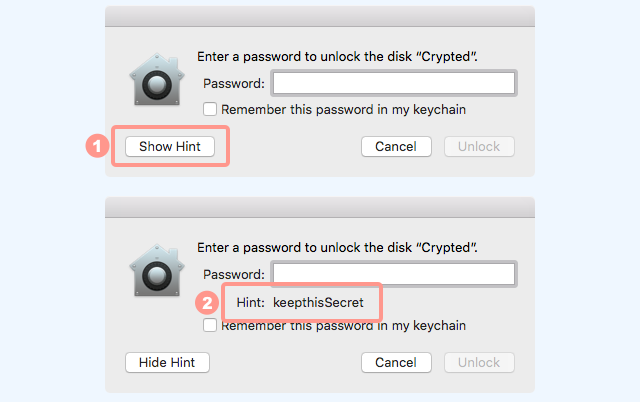Click the FileVault house icon in lower dialog
The image size is (640, 402).
(157, 270)
